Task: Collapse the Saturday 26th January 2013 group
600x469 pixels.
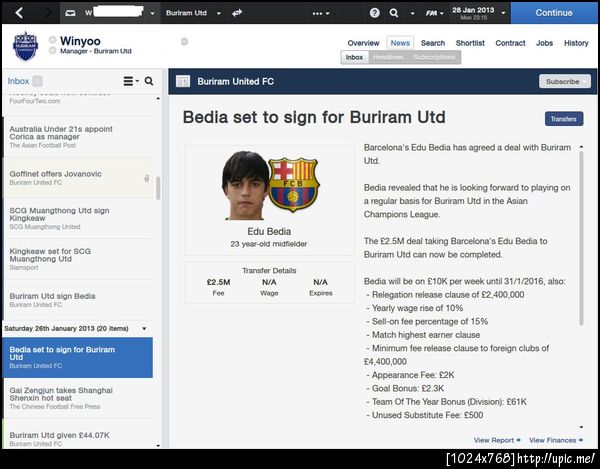Action: point(144,329)
